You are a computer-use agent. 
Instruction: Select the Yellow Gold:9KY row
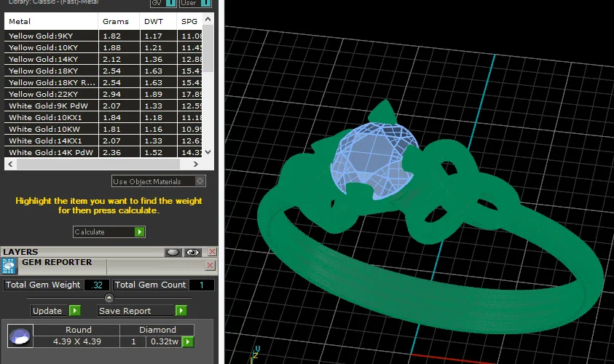[103, 36]
